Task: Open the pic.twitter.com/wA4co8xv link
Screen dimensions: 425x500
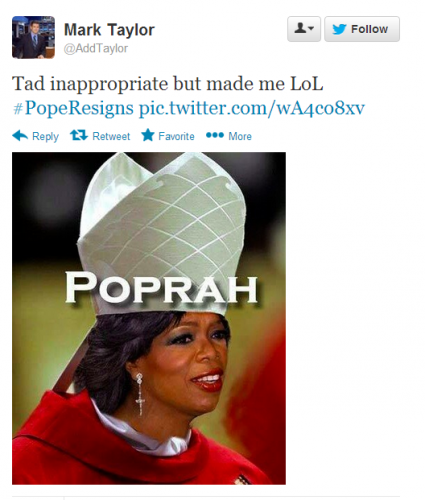Action: [x=252, y=108]
